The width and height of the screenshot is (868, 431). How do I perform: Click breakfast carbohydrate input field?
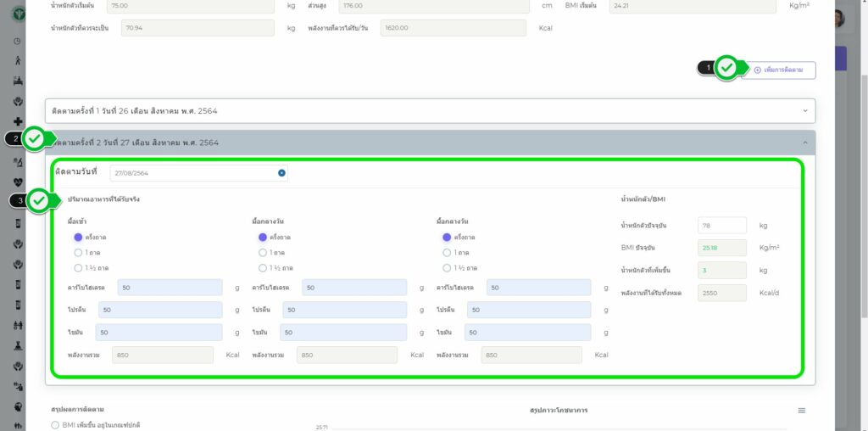coord(170,288)
